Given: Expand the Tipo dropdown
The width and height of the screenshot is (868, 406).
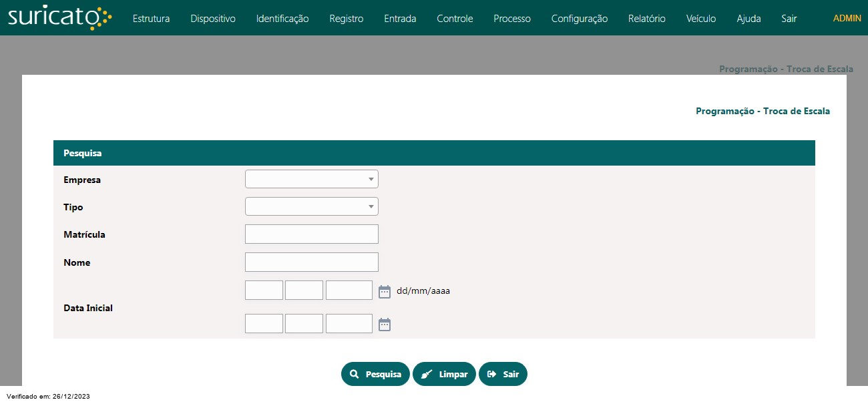Looking at the screenshot, I should 311,206.
